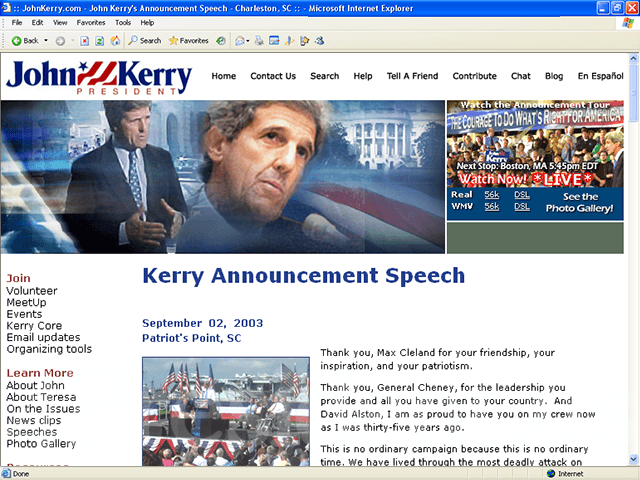
Task: Click the Join heading in sidebar
Action: pyautogui.click(x=18, y=278)
